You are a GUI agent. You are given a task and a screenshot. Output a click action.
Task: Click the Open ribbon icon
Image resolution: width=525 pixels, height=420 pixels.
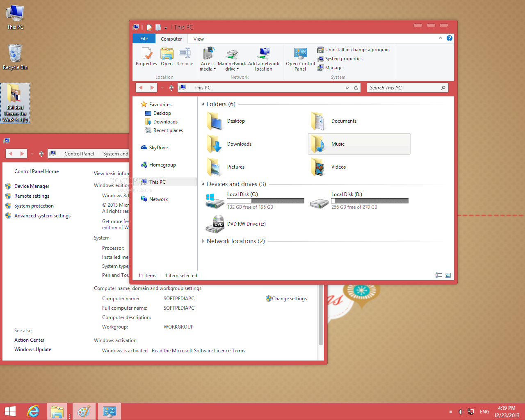(x=167, y=57)
